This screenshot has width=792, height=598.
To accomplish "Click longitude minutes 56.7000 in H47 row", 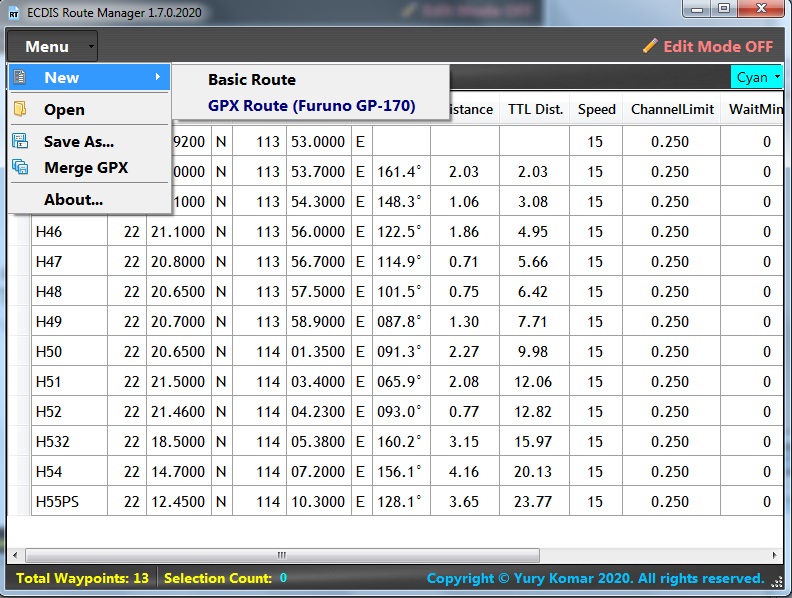I will [318, 262].
